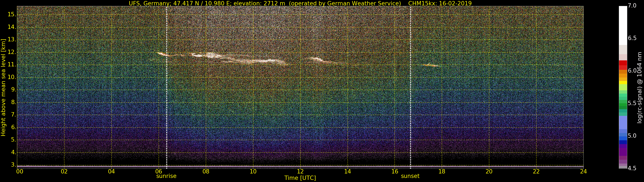This screenshot has width=644, height=182.
Task: Click the height axis tick label '11.'
Action: [12, 65]
